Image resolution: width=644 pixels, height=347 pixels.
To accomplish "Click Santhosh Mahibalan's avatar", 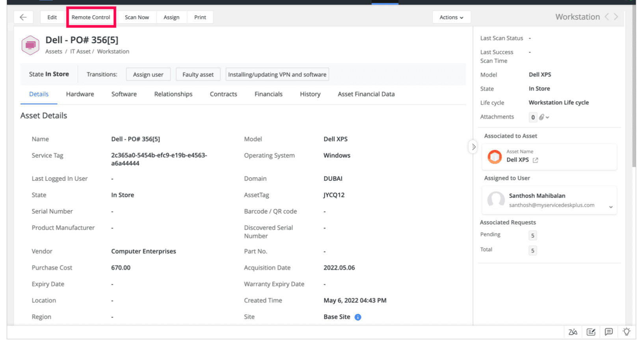I will coord(496,200).
